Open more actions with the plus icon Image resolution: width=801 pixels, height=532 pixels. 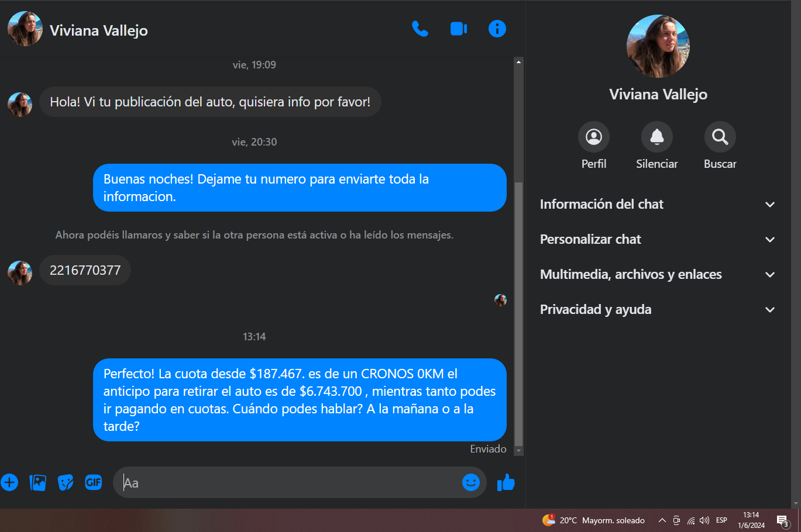point(9,482)
